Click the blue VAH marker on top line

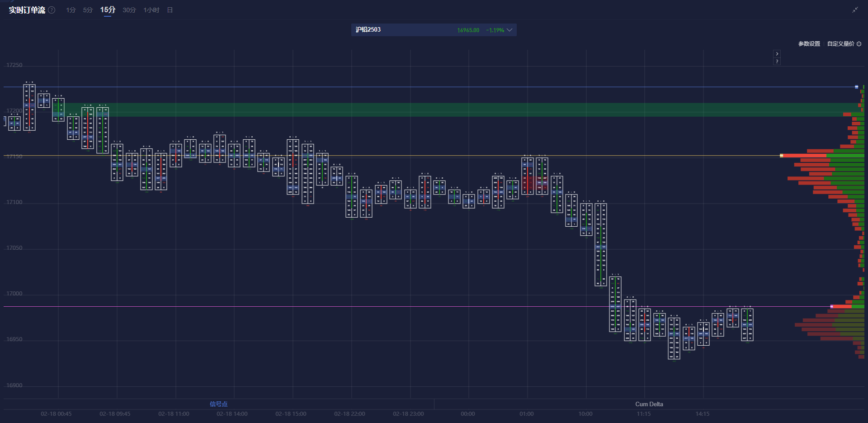[x=856, y=87]
